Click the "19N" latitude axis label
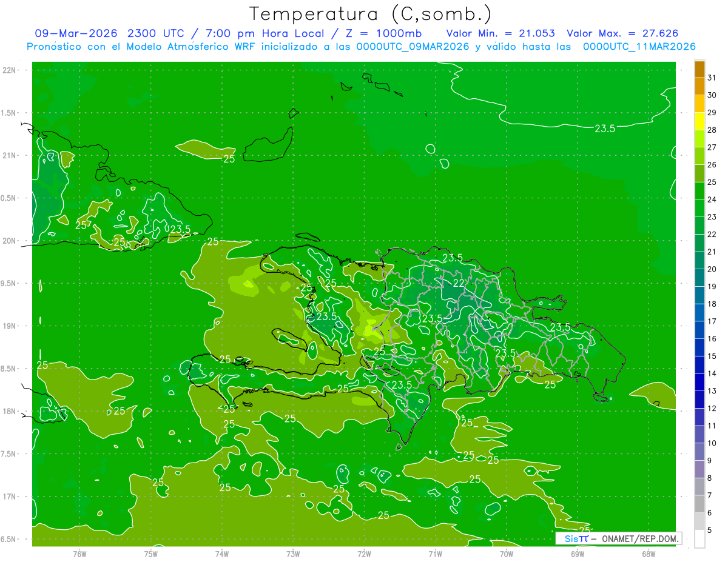The height and width of the screenshot is (562, 728). pos(10,326)
